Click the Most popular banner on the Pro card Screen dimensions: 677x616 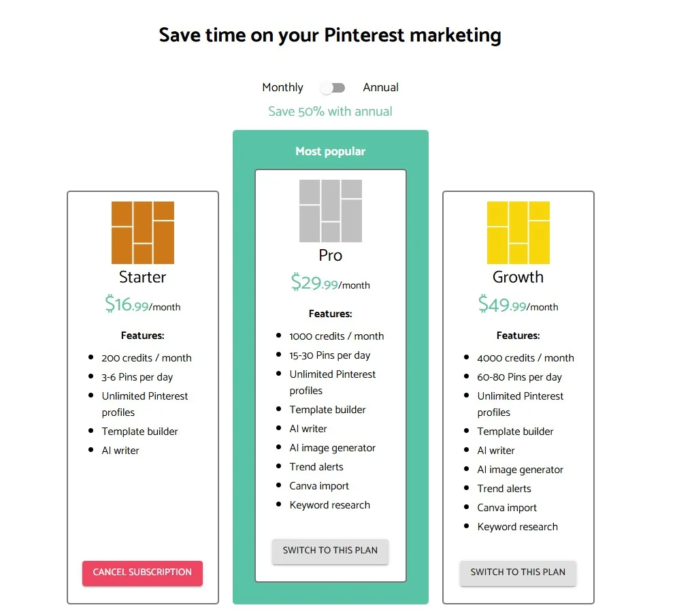coord(330,151)
